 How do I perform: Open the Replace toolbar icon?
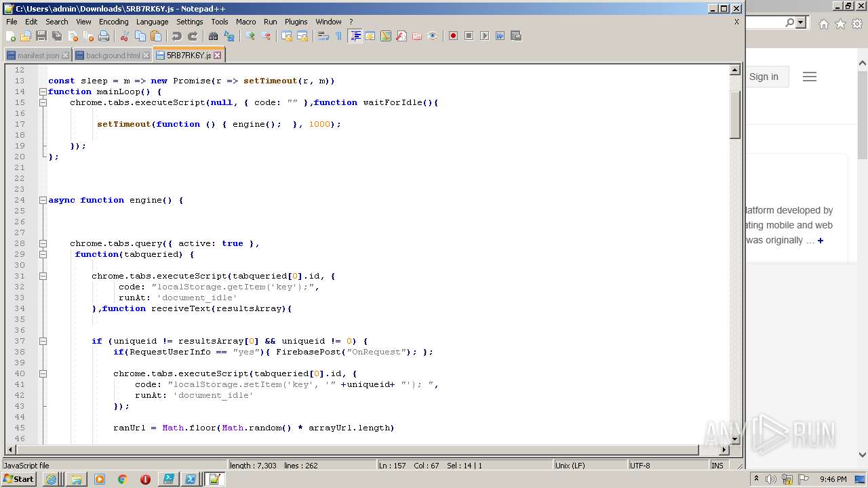[229, 36]
